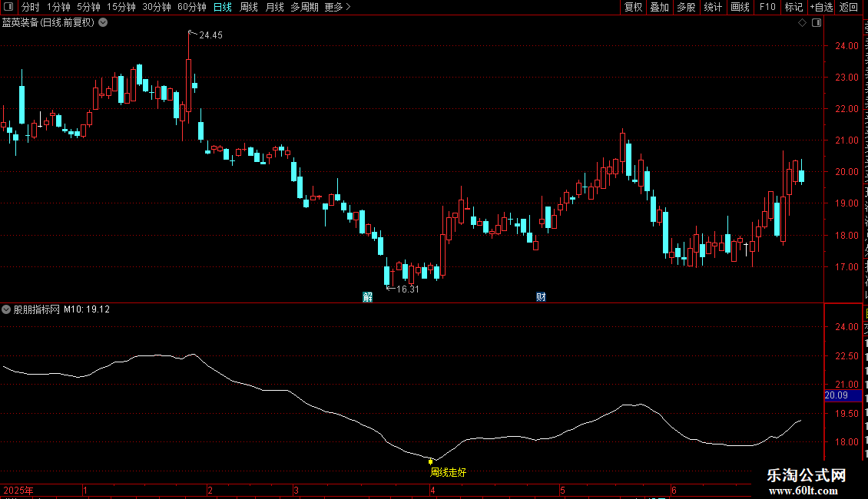Select the 60分钟 period tab

click(x=192, y=7)
